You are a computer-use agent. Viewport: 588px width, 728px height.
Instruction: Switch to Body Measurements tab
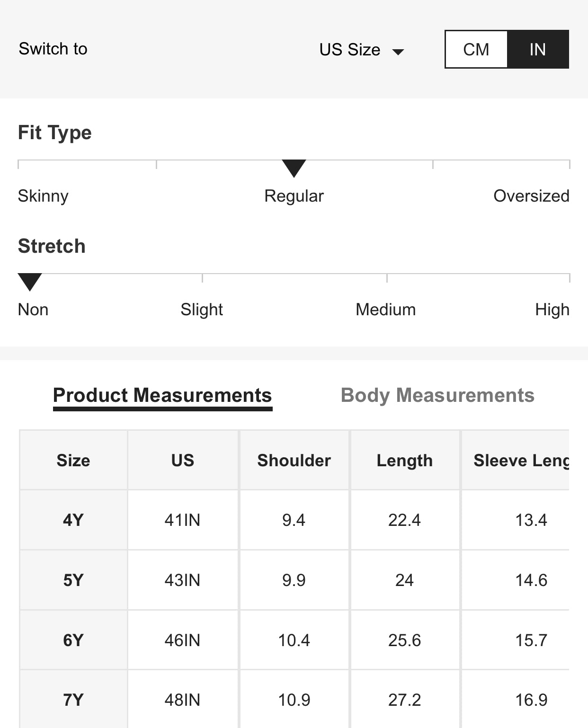[437, 395]
